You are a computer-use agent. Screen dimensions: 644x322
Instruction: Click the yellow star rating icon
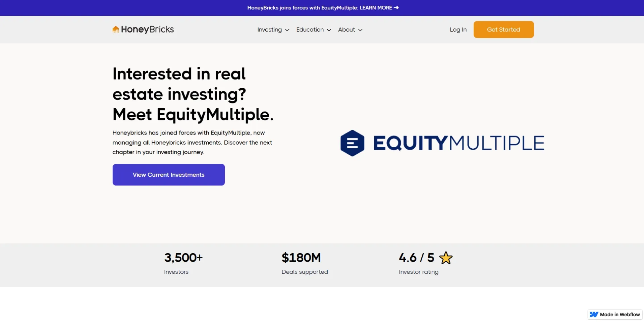click(x=446, y=258)
